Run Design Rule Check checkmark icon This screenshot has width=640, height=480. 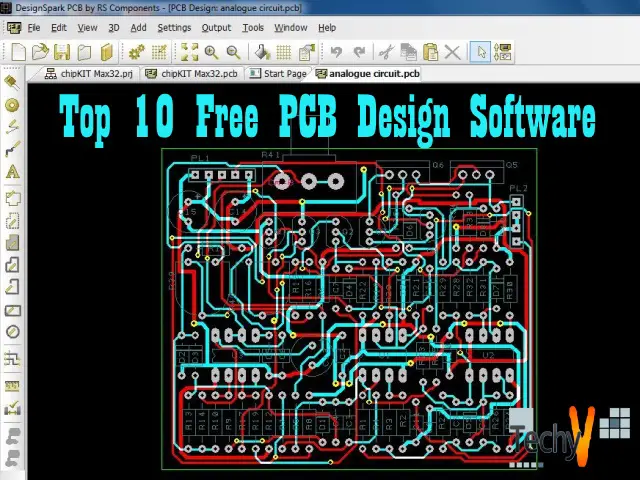coord(12,408)
